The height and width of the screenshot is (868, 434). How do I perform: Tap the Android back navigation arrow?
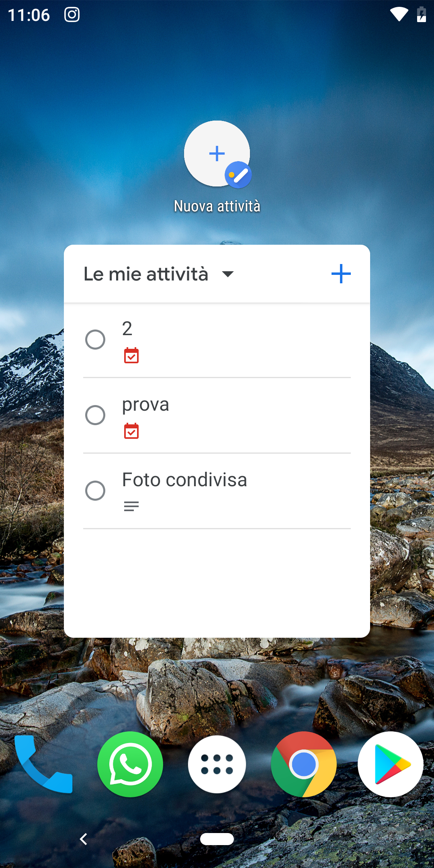[x=84, y=839]
